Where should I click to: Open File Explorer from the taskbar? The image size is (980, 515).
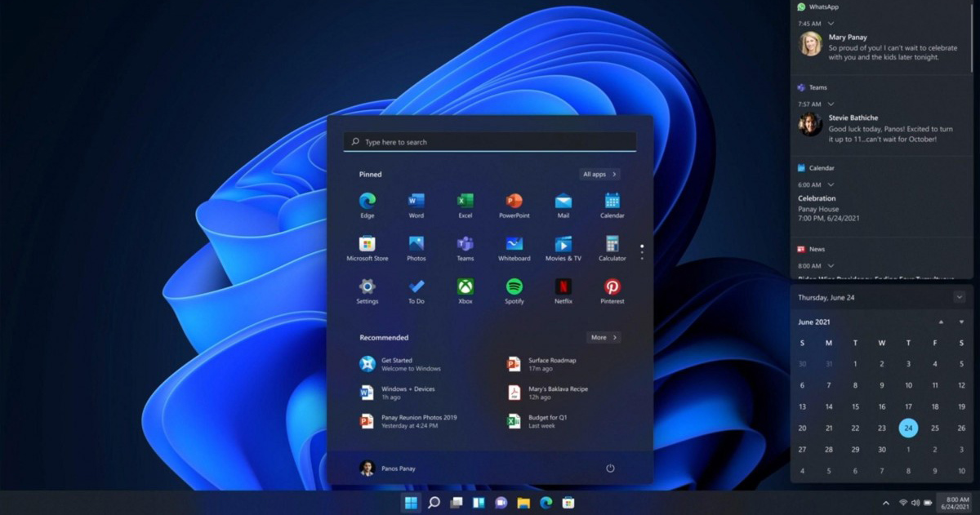click(x=523, y=503)
